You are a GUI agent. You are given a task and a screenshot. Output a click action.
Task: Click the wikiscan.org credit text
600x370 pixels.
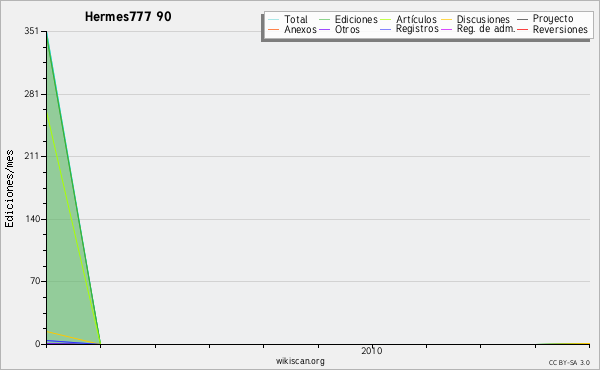pyautogui.click(x=300, y=361)
